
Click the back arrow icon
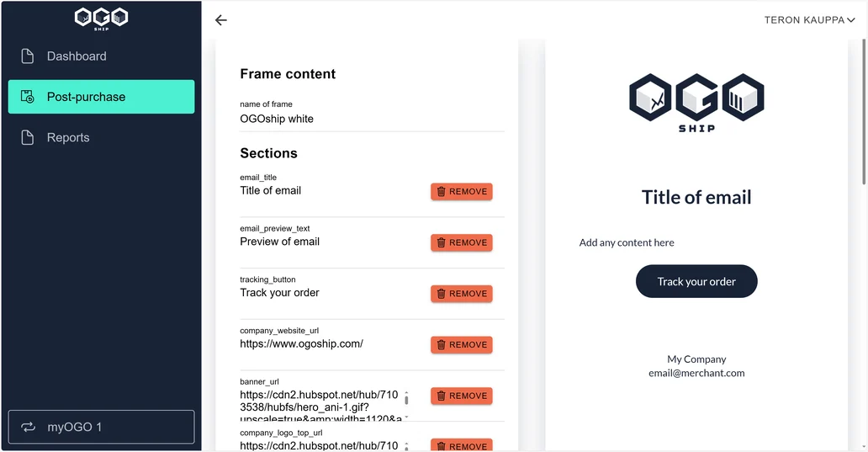tap(221, 20)
